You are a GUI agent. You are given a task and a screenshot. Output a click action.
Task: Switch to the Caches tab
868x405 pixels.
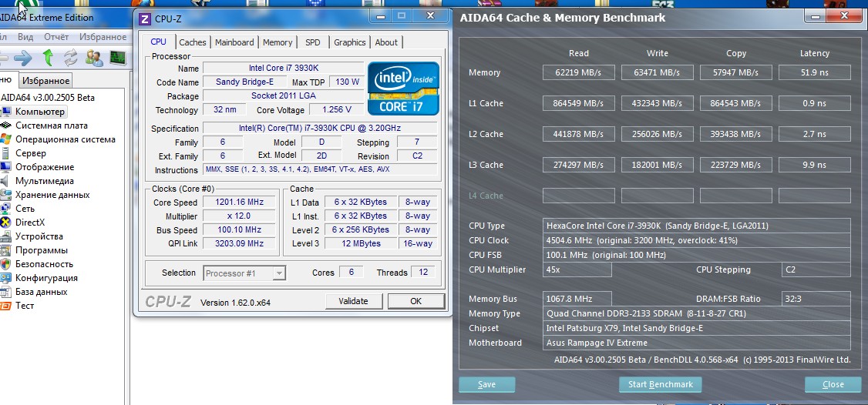[x=193, y=42]
